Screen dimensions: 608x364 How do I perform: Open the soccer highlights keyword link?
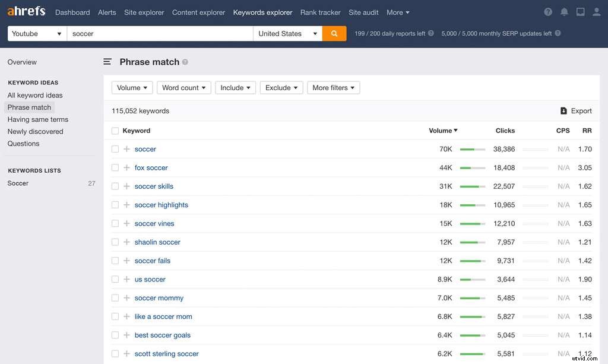(161, 204)
